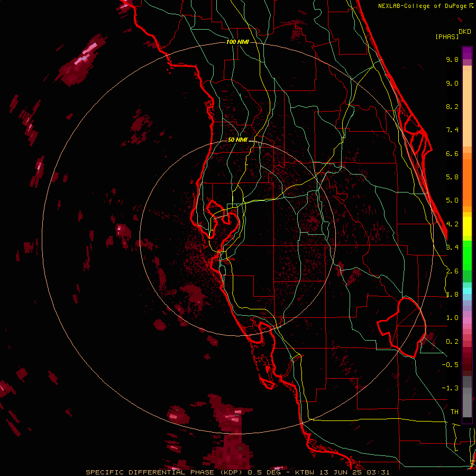
Task: Select the 7.4 scale value
Action: pos(452,130)
